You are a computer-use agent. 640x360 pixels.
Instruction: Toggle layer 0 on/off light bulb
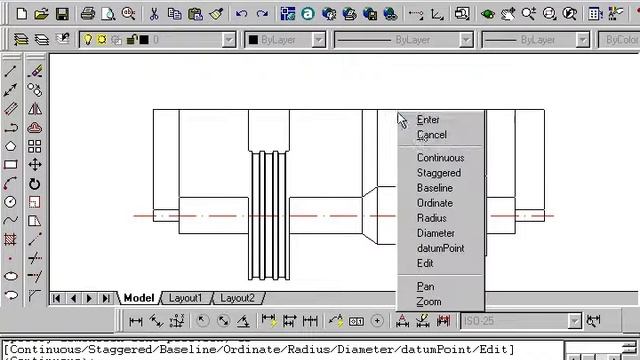pos(87,40)
